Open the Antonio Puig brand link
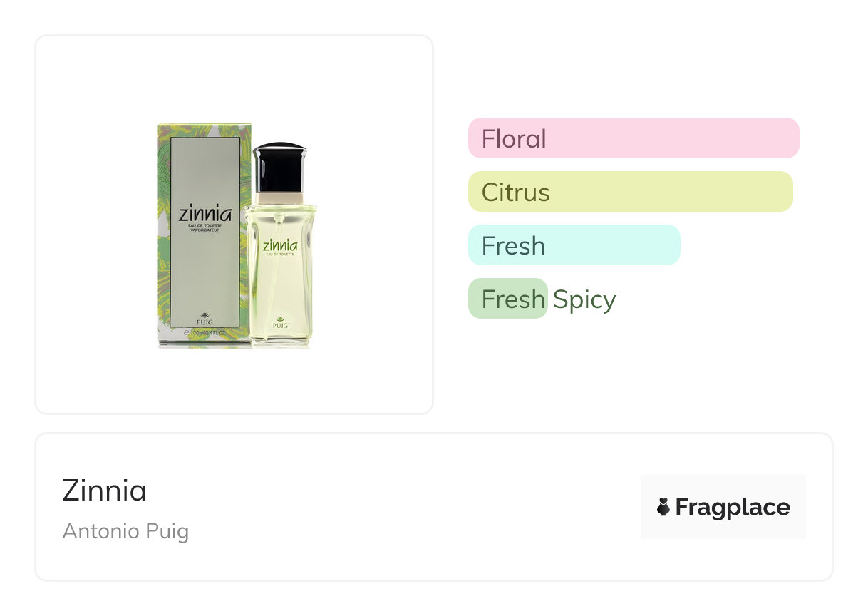 click(x=125, y=531)
